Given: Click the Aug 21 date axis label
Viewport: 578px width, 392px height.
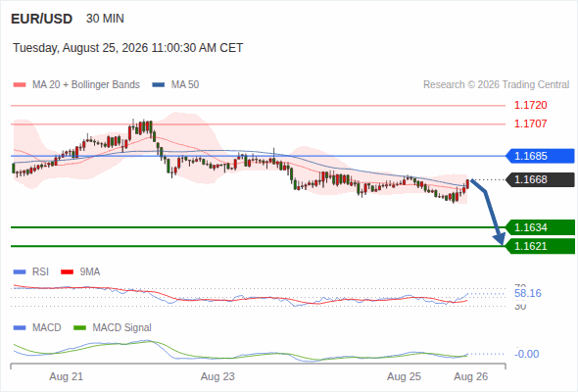Looking at the screenshot, I should (67, 377).
